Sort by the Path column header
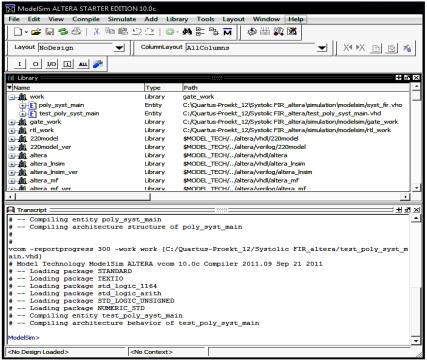 296,87
